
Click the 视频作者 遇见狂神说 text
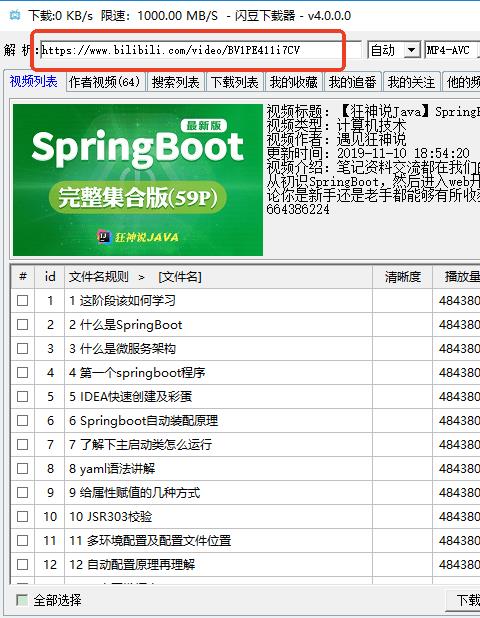336,139
